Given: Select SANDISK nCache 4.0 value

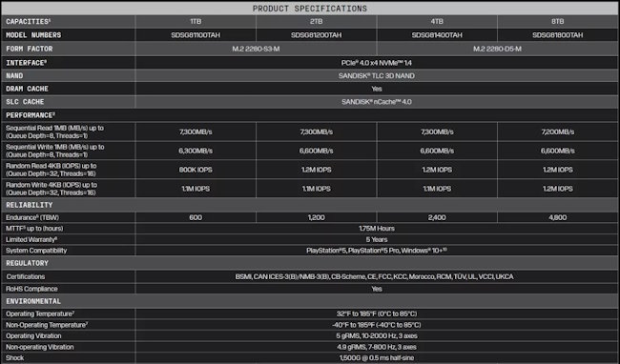Looking at the screenshot, I should pos(377,102).
